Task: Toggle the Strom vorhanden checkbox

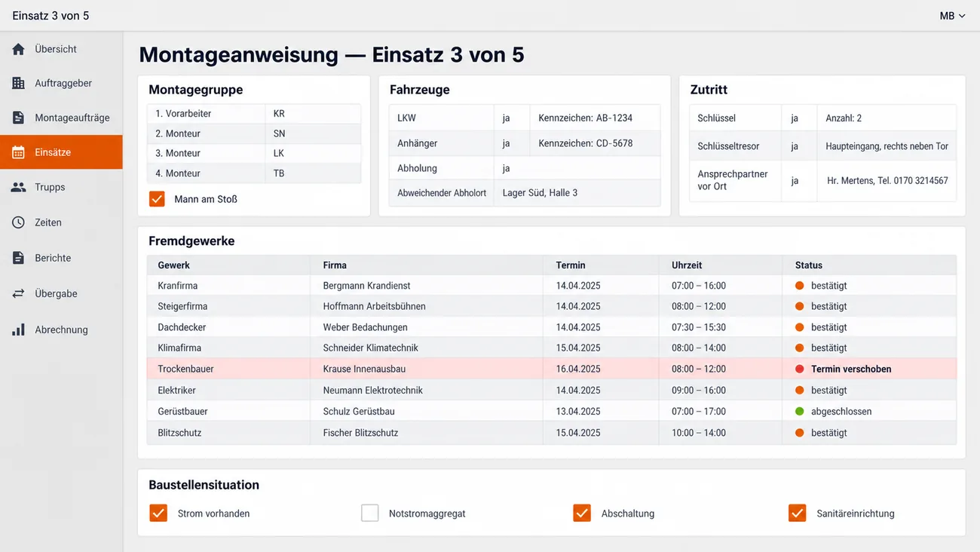Action: (x=158, y=513)
